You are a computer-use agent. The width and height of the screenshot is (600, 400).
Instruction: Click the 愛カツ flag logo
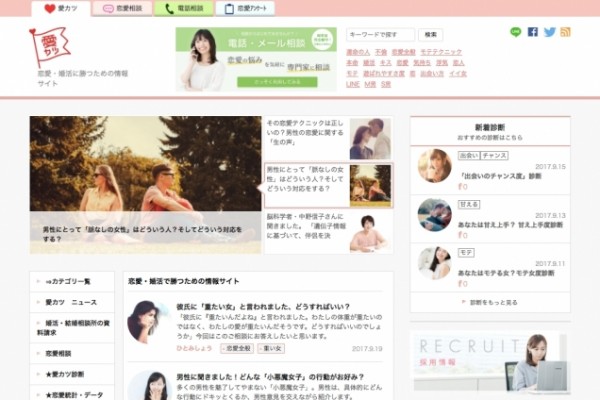[x=50, y=47]
